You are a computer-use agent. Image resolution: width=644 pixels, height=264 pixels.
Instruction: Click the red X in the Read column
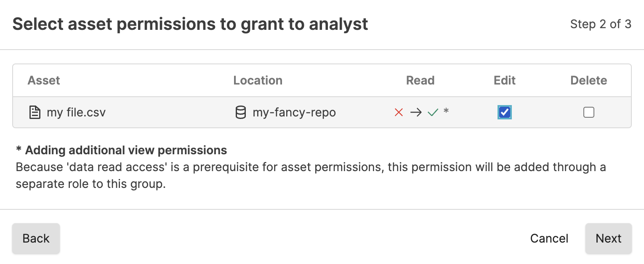398,112
